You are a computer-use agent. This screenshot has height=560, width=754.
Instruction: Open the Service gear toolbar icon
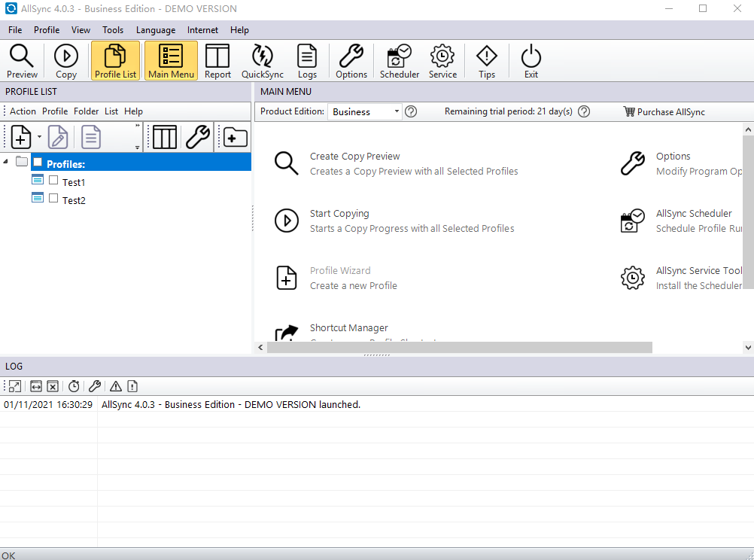(442, 61)
